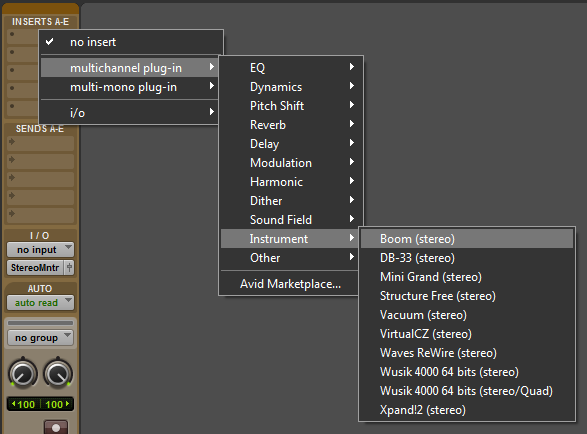
Task: Expand the Delay plug-in category
Action: pyautogui.click(x=291, y=144)
